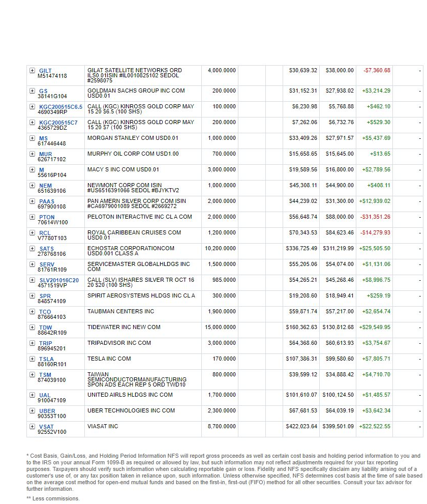The width and height of the screenshot is (427, 504).
Task: Select the 985.0000 quantity cell
Action: tap(224, 280)
